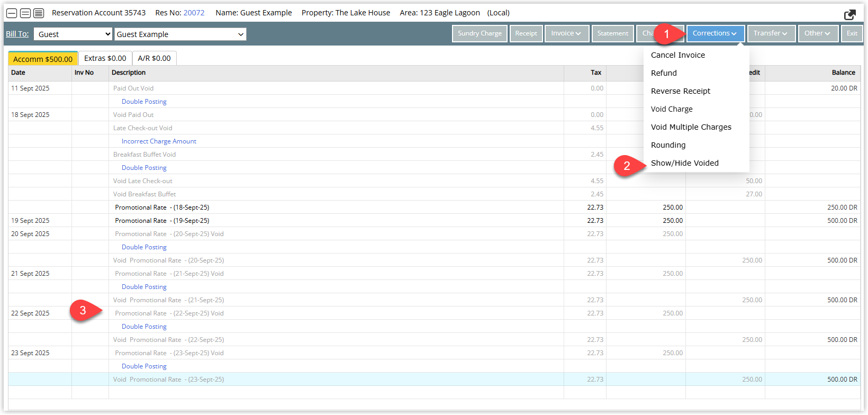Viewport: 868px width, 415px height.
Task: Expand the Other dropdown button
Action: 818,33
